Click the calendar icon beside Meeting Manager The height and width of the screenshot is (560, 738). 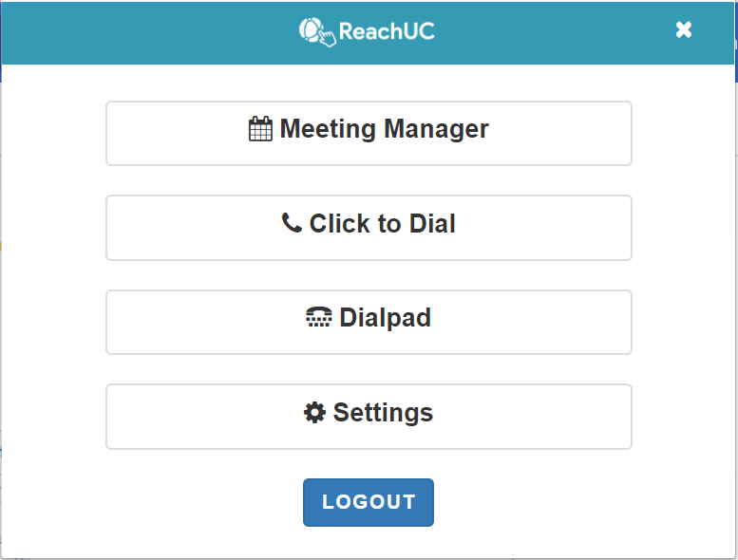pyautogui.click(x=260, y=129)
